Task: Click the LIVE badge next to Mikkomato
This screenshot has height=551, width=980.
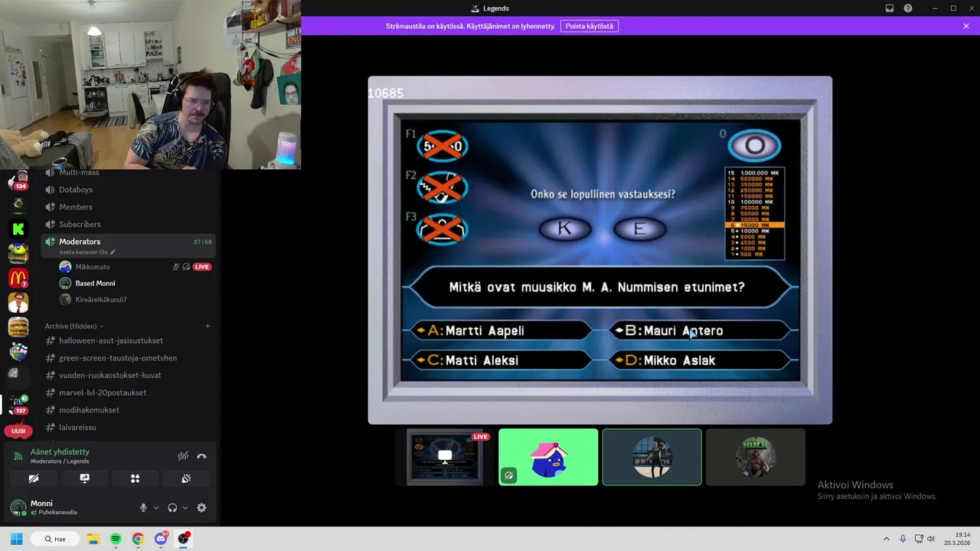Action: [202, 267]
